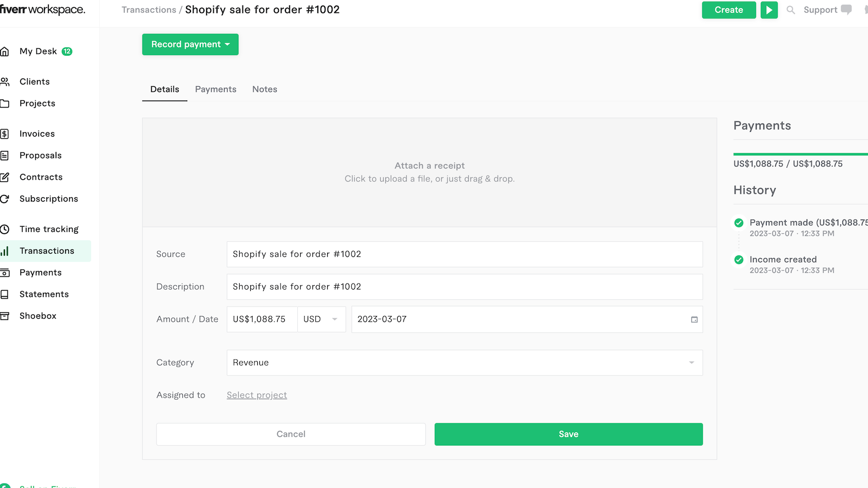
Task: Click the green payment progress bar
Action: point(801,154)
